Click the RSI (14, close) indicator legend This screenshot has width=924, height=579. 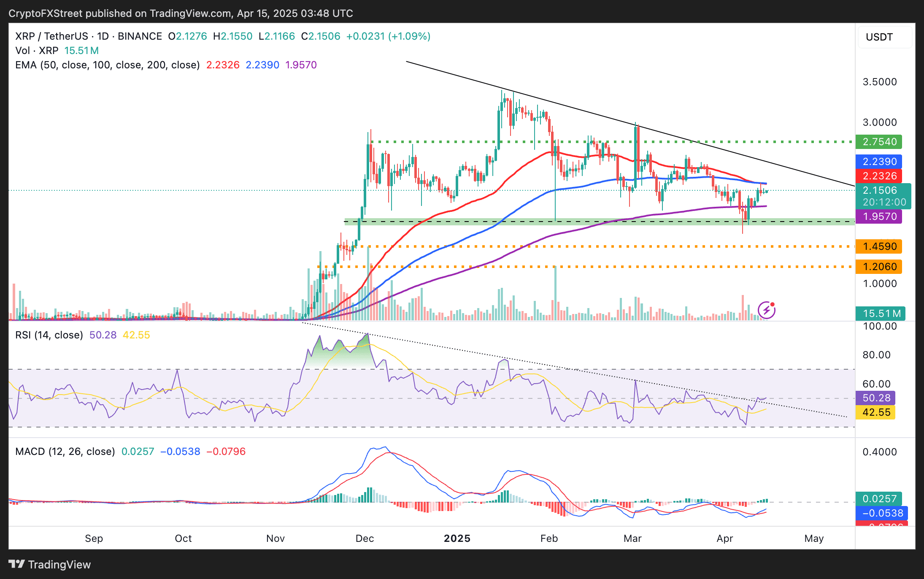pos(49,335)
